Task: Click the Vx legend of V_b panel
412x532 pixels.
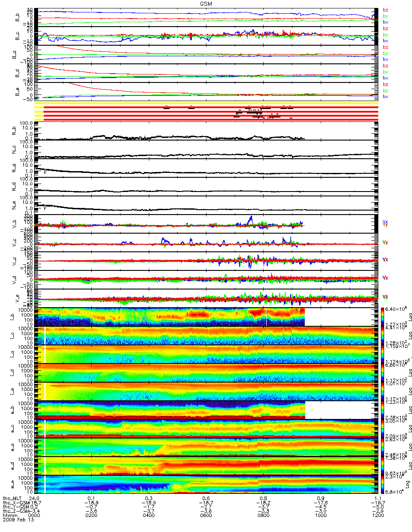Action: pyautogui.click(x=385, y=222)
